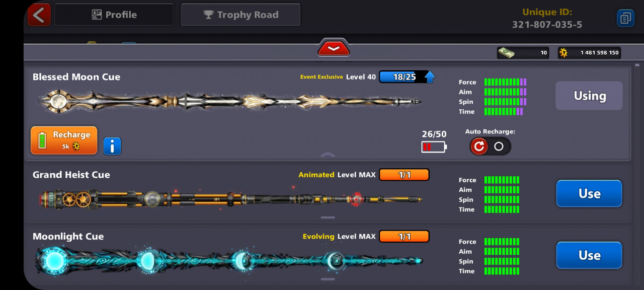Use the Moonlight Cue

[589, 255]
